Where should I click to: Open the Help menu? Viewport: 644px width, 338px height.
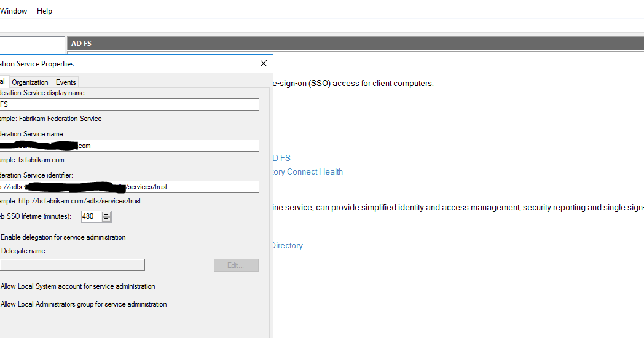(44, 11)
